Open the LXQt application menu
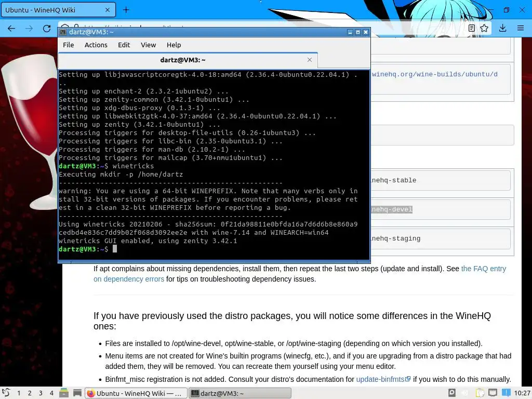This screenshot has height=399, width=532. click(x=6, y=393)
